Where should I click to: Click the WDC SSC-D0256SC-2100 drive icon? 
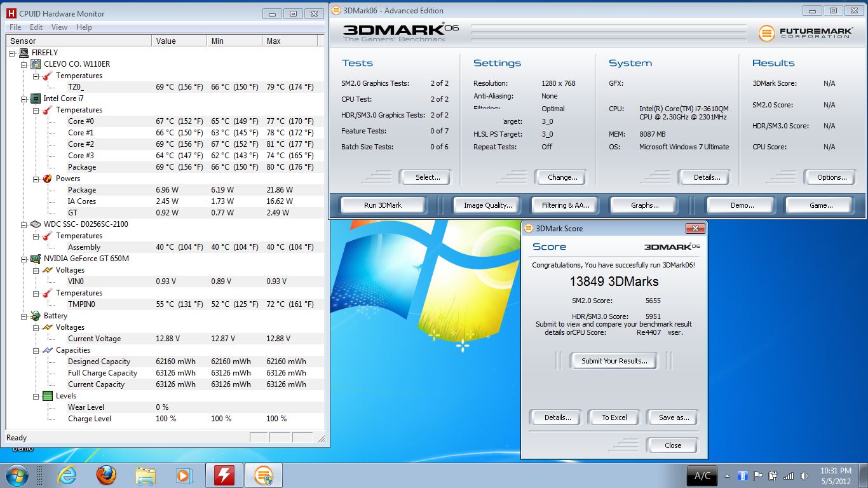click(36, 224)
